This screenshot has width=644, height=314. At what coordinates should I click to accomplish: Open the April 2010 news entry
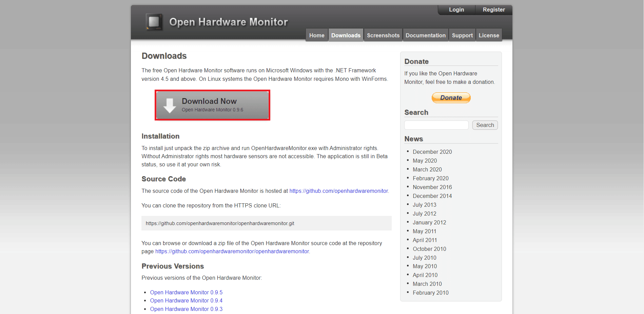(x=425, y=275)
